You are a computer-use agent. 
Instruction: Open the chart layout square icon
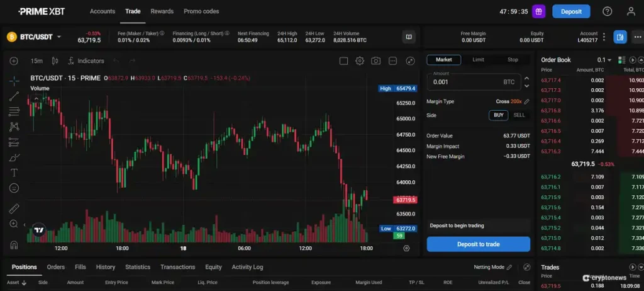click(x=344, y=61)
